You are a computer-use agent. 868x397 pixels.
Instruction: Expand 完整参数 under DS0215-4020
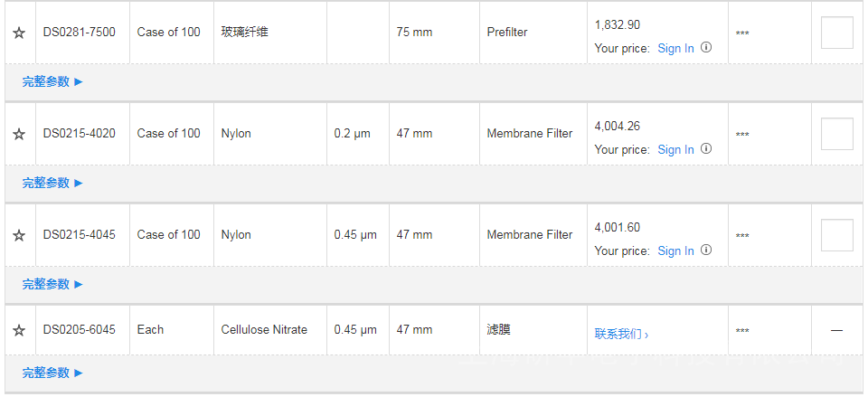[52, 183]
